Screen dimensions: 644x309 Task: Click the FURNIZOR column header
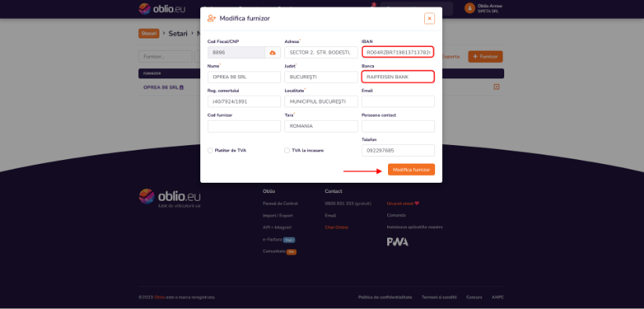(x=152, y=74)
